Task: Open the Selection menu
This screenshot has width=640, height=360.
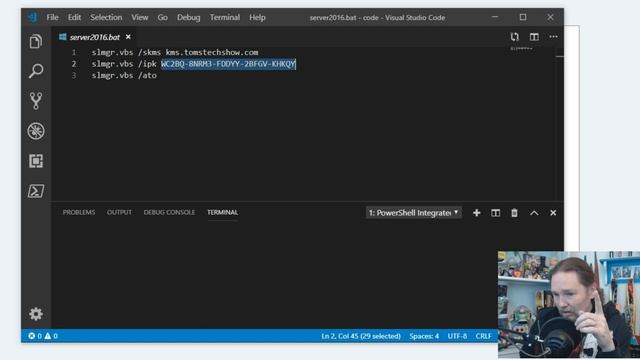Action: tap(106, 18)
